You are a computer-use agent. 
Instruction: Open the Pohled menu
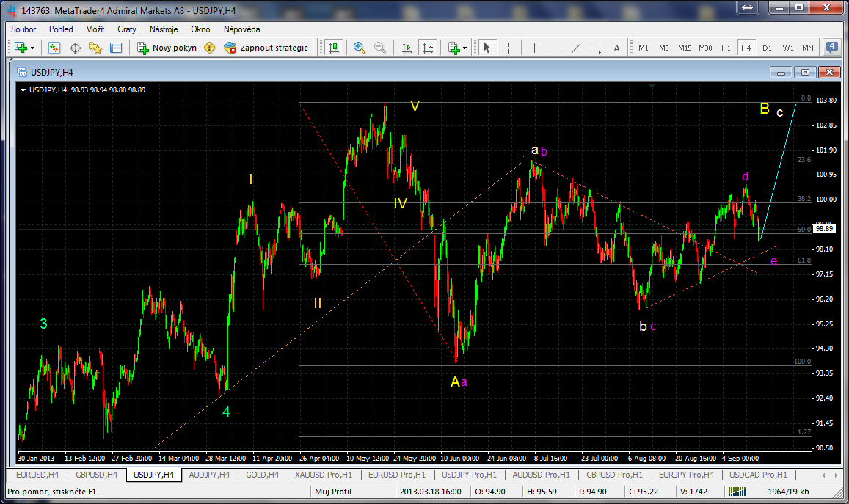click(61, 29)
